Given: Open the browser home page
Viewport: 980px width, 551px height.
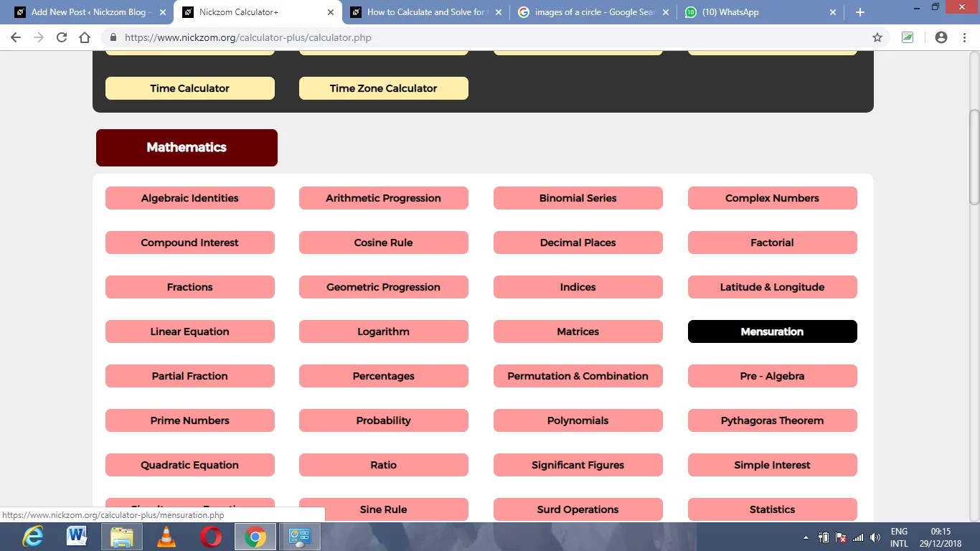Looking at the screenshot, I should pos(85,37).
